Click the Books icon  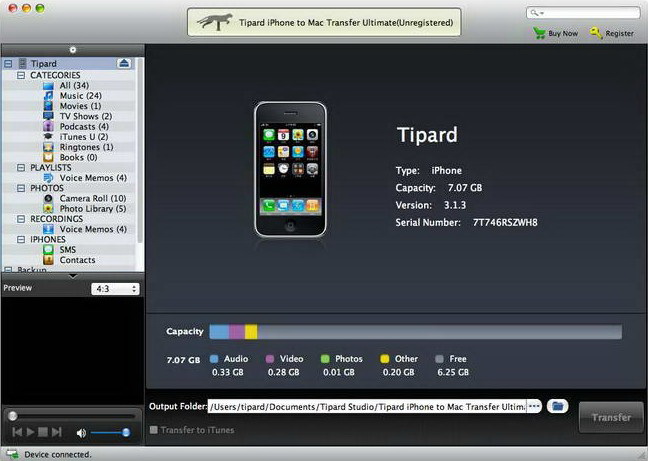click(x=48, y=157)
